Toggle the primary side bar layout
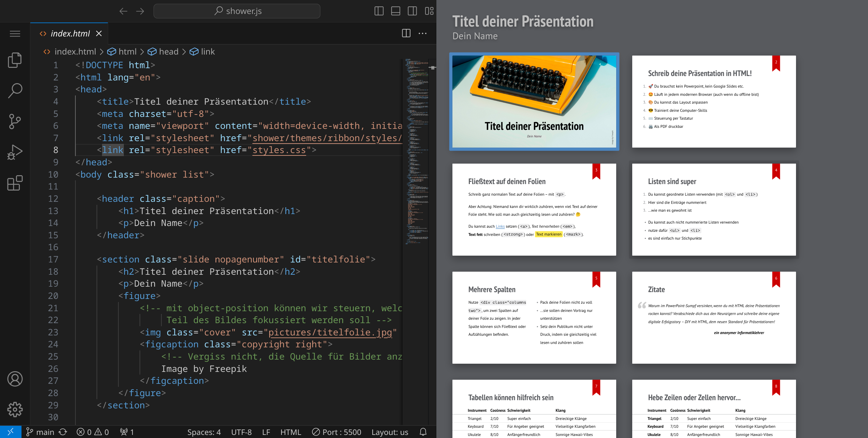 coord(379,11)
